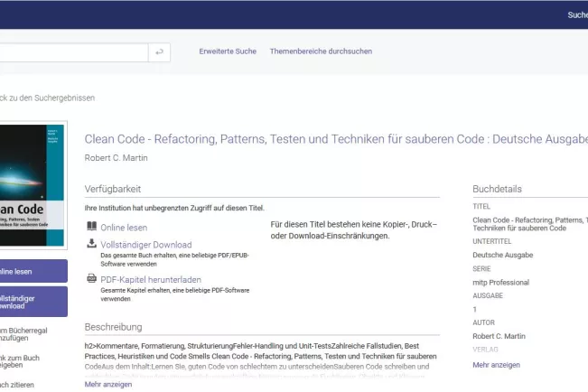Open the PDF-Kapitel herunterladen link

coord(151,280)
